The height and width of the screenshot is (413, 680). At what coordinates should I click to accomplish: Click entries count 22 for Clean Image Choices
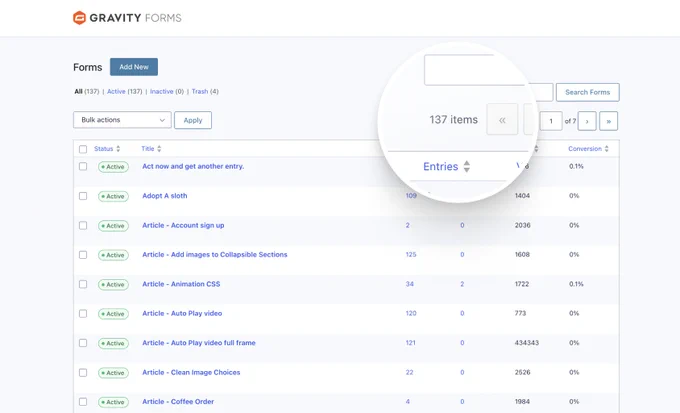coord(409,372)
